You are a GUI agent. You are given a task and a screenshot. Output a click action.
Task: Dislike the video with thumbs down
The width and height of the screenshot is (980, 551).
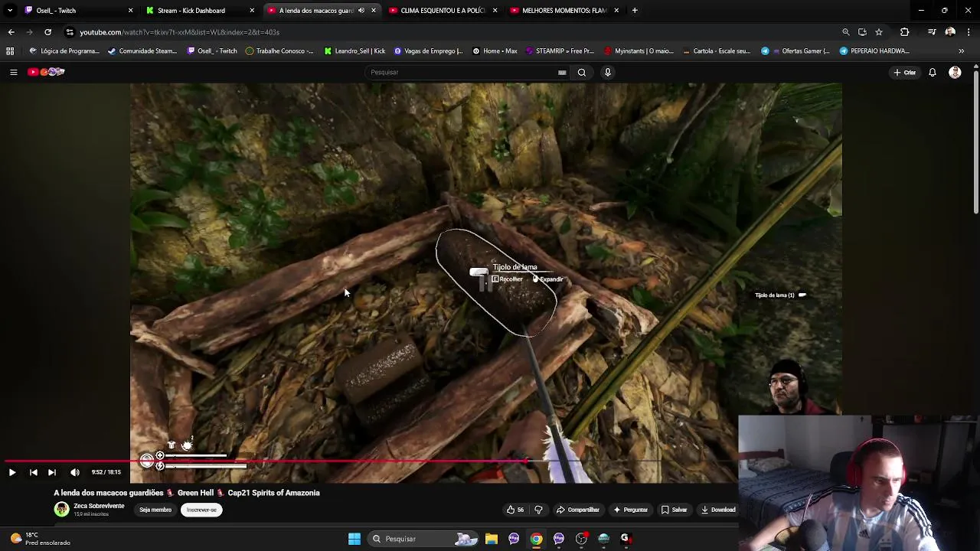point(538,510)
